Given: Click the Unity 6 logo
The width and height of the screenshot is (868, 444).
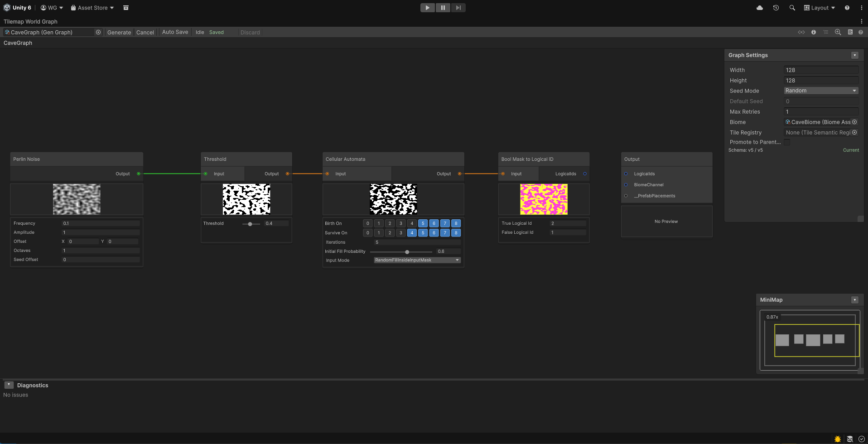Looking at the screenshot, I should 7,8.
